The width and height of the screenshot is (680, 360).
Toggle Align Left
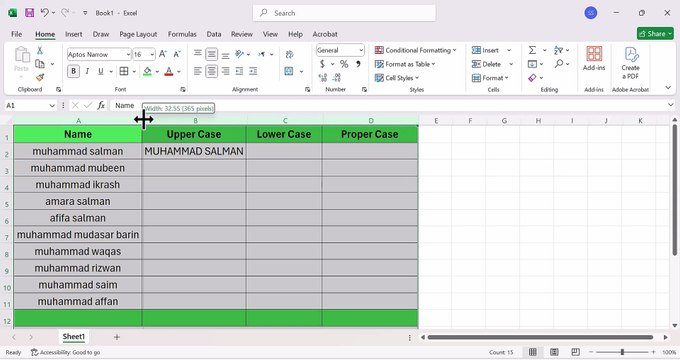(x=198, y=71)
